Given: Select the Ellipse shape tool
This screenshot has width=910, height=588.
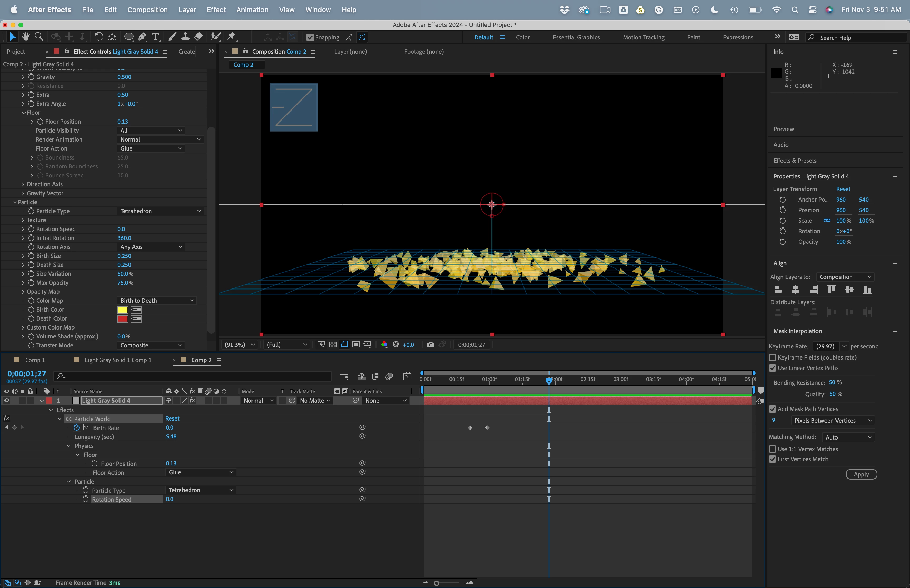Looking at the screenshot, I should click(x=129, y=37).
